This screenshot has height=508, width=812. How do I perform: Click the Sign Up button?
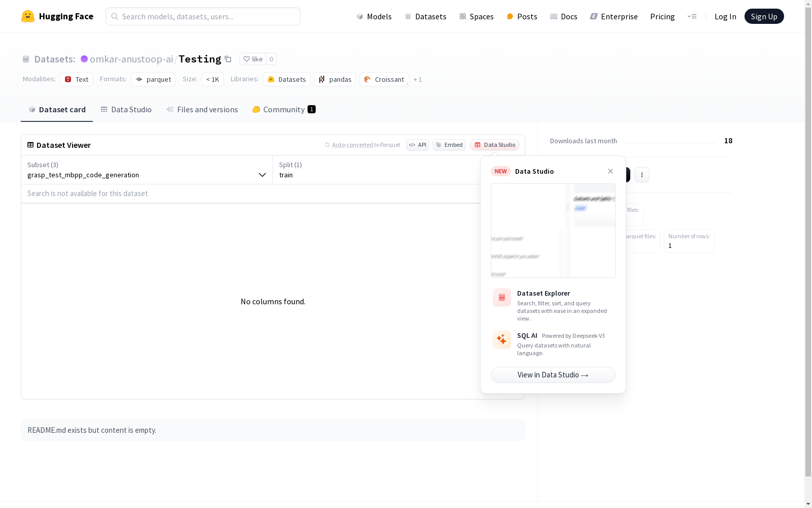(764, 16)
